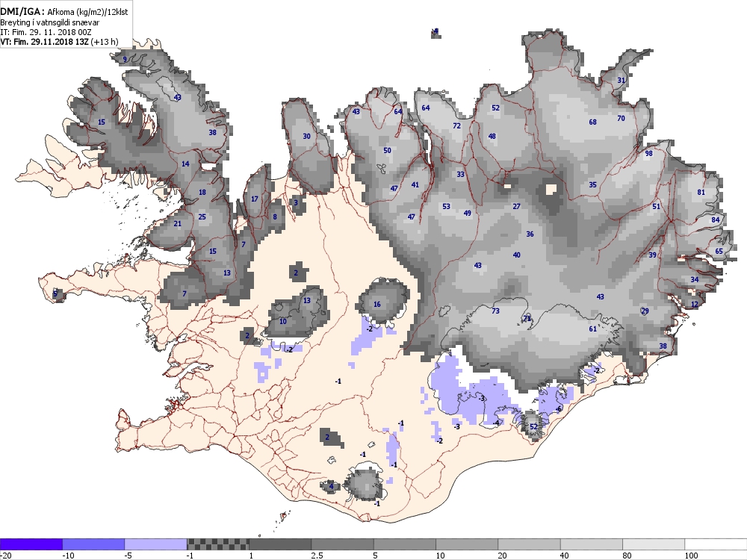
Task: Click the legend scale label -20
Action: pos(6,556)
